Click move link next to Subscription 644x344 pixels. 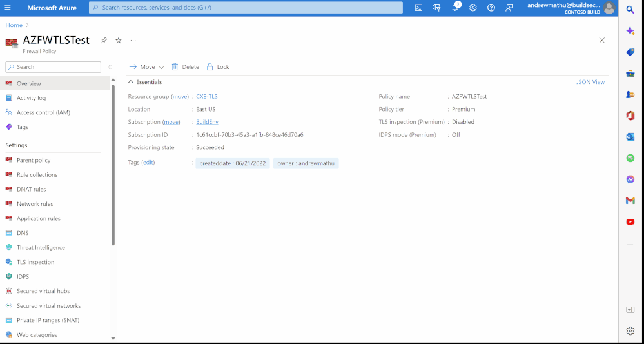171,121
